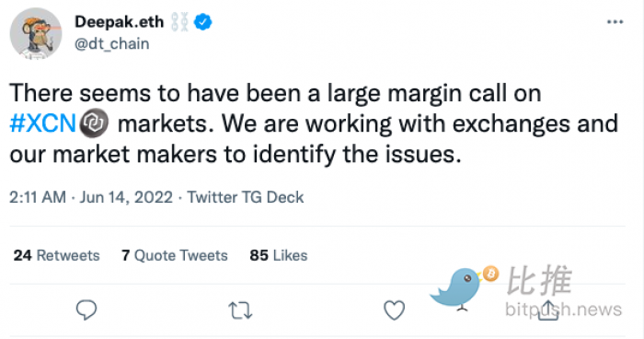Click the tweet body text

(314, 123)
